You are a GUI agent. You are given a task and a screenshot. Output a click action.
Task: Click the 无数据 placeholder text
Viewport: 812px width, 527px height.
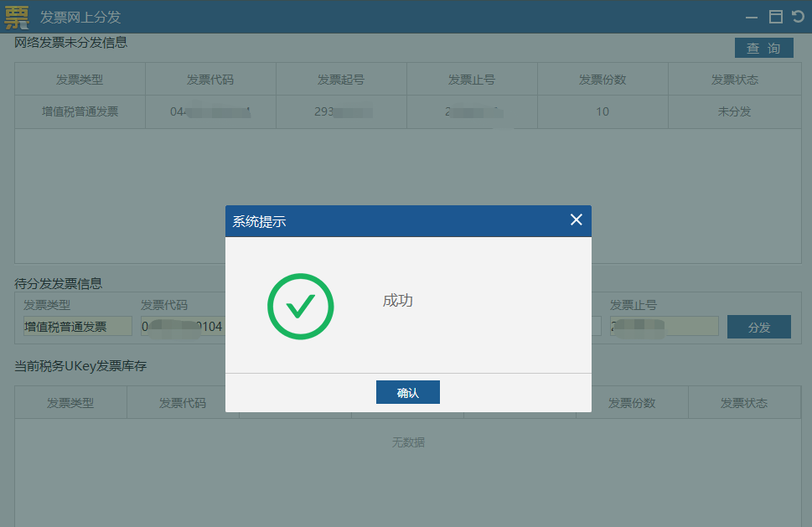click(x=408, y=442)
